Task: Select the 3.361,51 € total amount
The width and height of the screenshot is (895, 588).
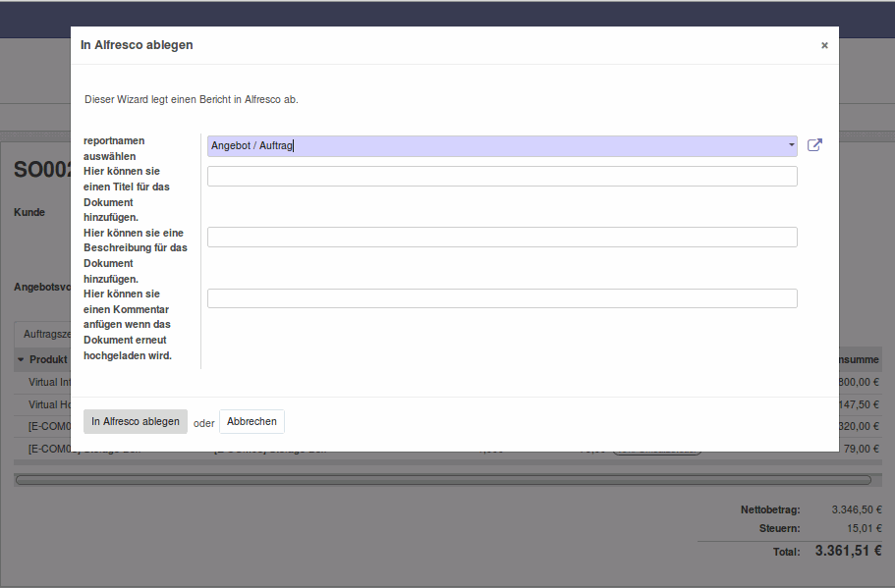Action: click(x=848, y=551)
